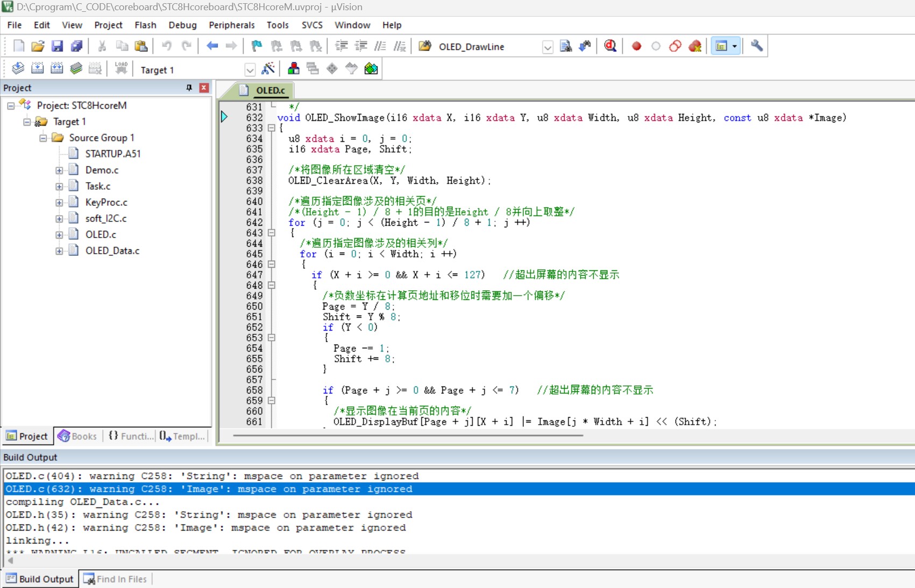
Task: Collapse the Project: STC8HcoreM tree node
Action: [11, 106]
